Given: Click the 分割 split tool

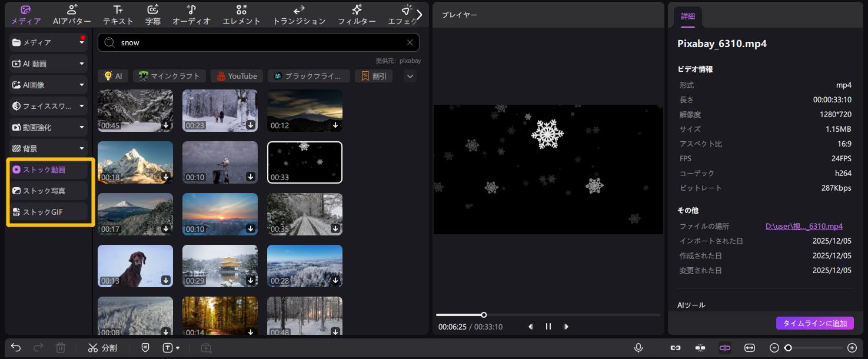Looking at the screenshot, I should (103, 348).
